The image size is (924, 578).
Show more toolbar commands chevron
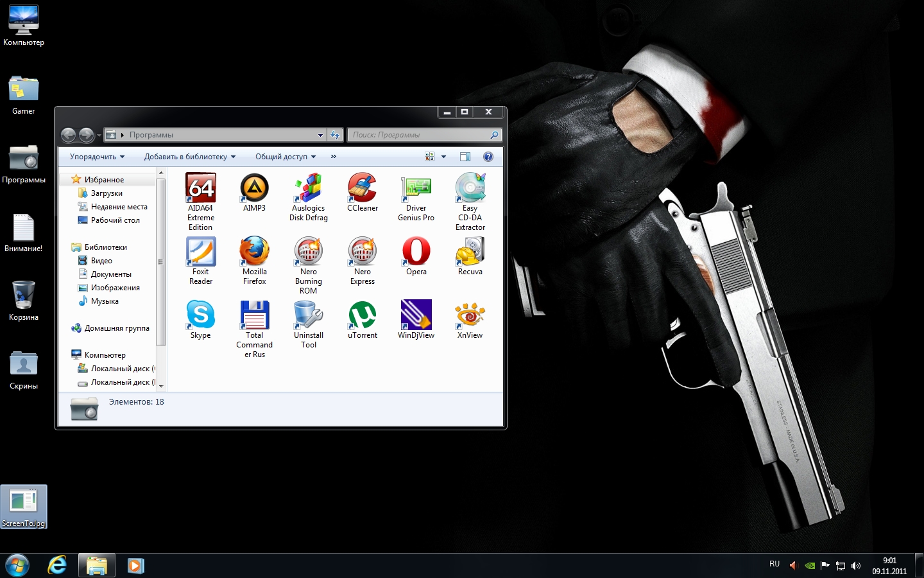click(x=334, y=157)
